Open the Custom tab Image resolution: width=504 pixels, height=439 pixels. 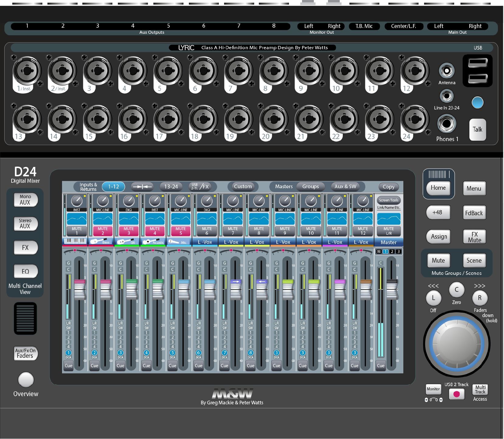243,186
